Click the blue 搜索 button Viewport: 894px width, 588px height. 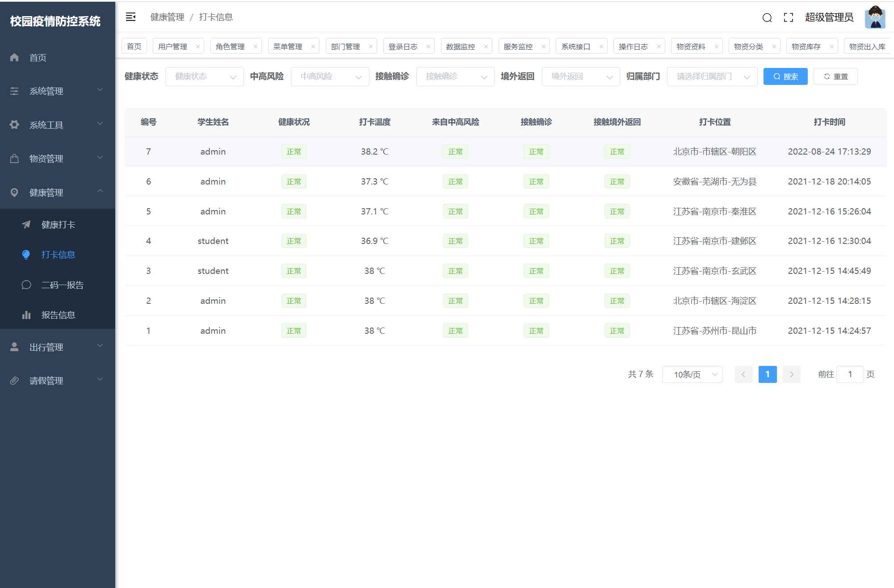[785, 76]
